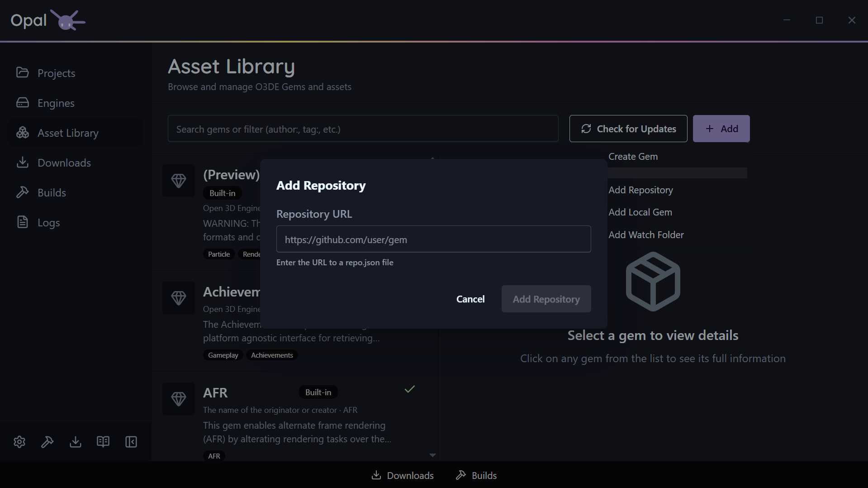Select the AFR gem title
The width and height of the screenshot is (868, 488).
tap(215, 393)
